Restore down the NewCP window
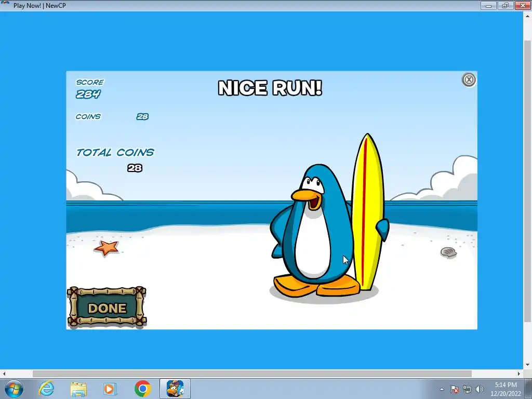 tap(506, 6)
